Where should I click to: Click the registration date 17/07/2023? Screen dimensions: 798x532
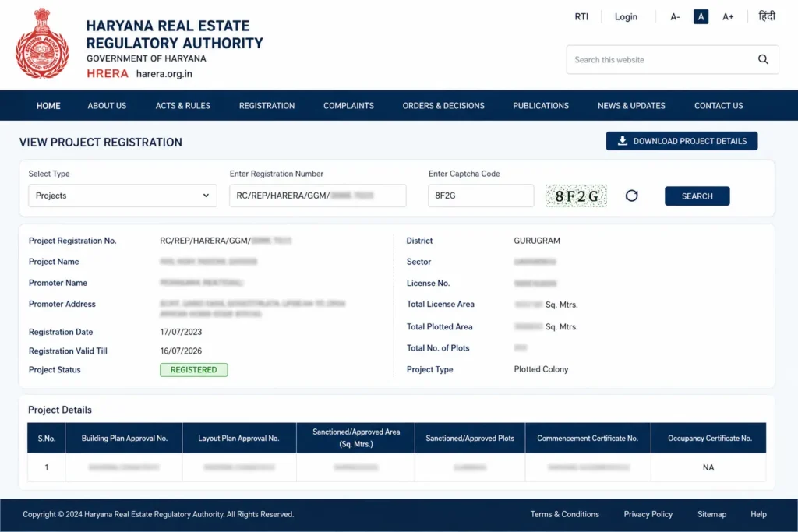tap(181, 332)
